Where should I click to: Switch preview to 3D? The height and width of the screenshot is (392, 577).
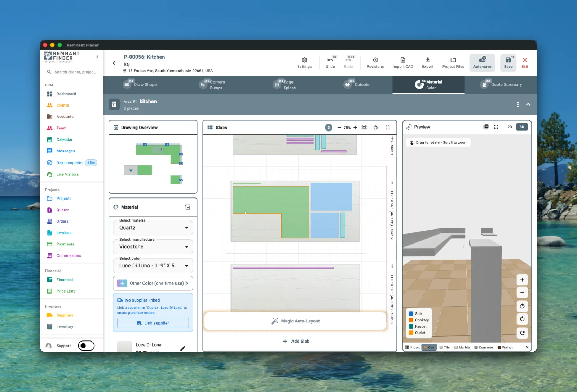tap(522, 127)
